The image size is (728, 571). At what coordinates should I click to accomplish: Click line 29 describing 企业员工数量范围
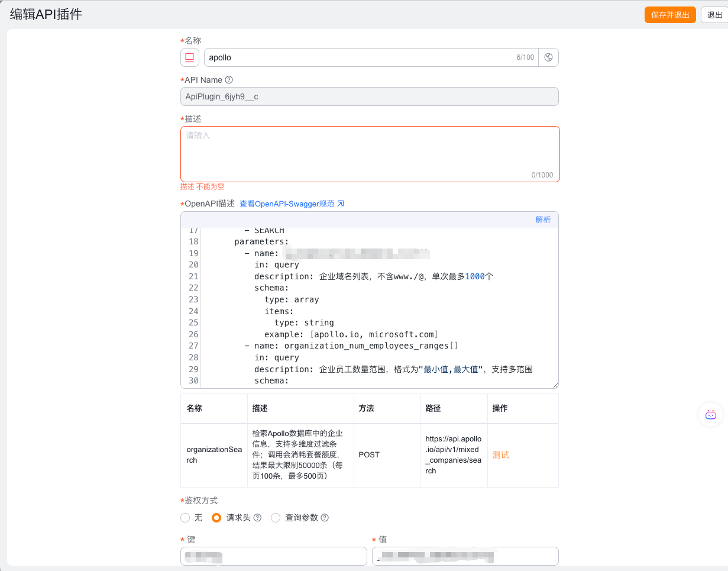[x=393, y=369]
